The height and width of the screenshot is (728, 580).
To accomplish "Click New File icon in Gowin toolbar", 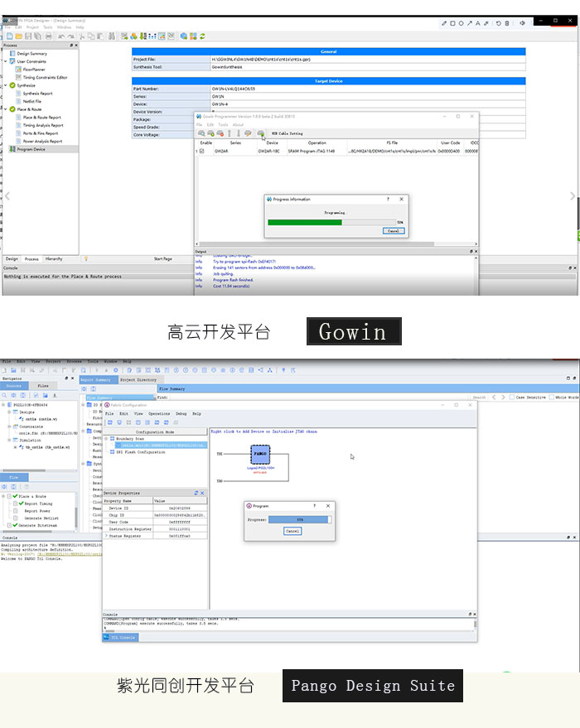I will pyautogui.click(x=9, y=36).
